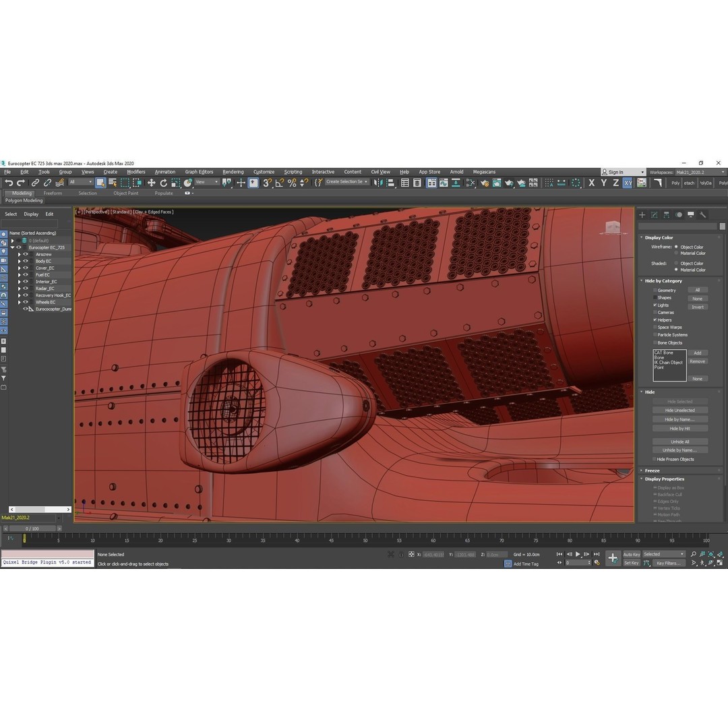This screenshot has width=728, height=728.
Task: Activate the Select and Scale tool
Action: coord(175,183)
